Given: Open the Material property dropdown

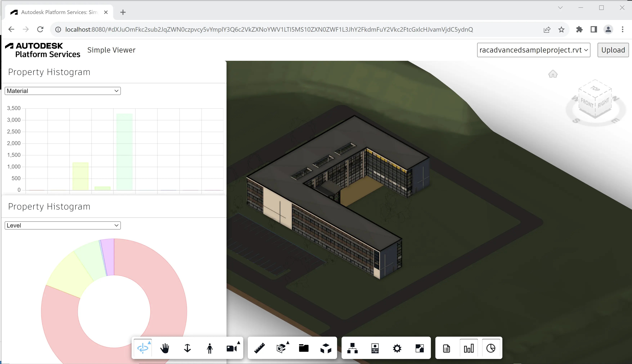Looking at the screenshot, I should click(x=62, y=91).
